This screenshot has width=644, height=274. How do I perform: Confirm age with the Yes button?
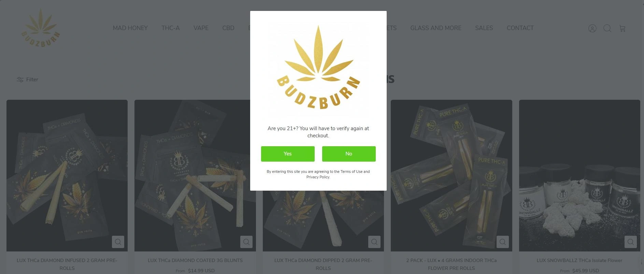[288, 154]
